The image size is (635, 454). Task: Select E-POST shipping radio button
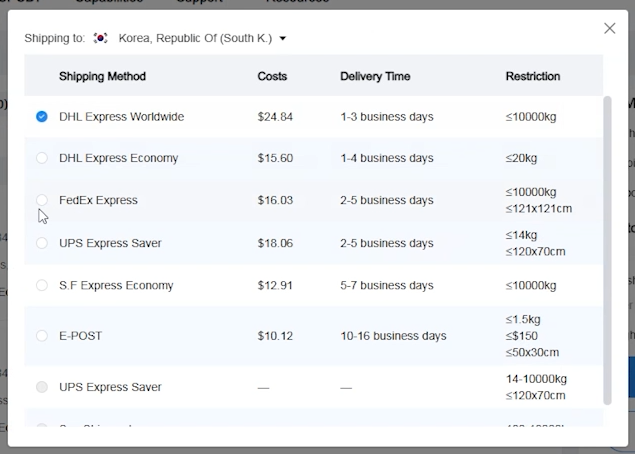(42, 336)
